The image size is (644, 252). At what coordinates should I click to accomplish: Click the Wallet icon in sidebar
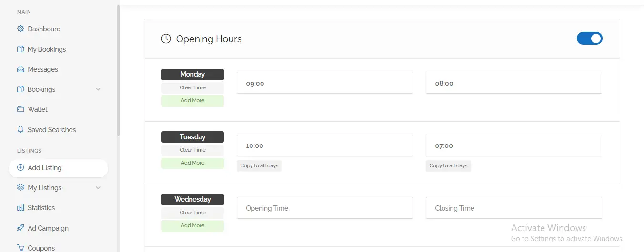[20, 109]
